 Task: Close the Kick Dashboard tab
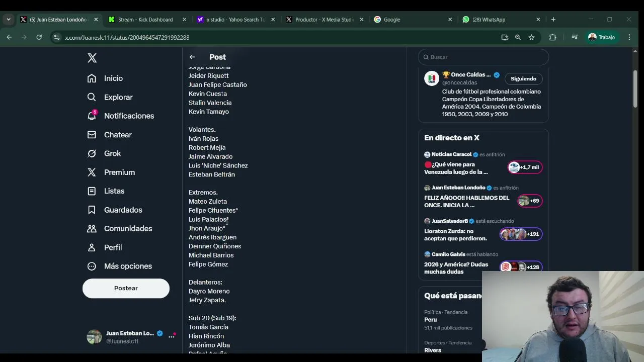click(185, 20)
